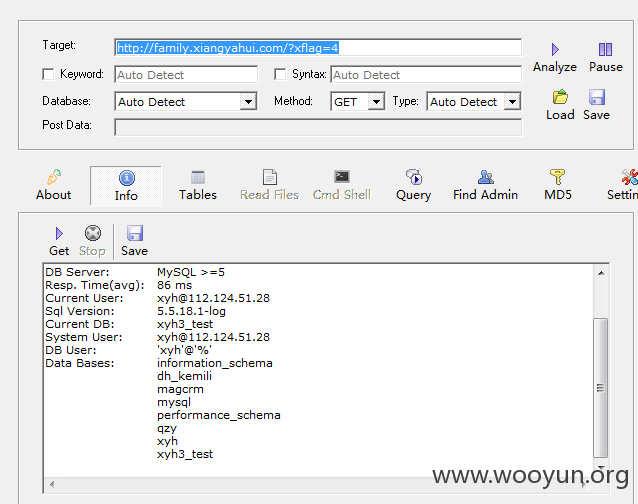Click the Post Data field
The image size is (638, 504).
point(318,128)
